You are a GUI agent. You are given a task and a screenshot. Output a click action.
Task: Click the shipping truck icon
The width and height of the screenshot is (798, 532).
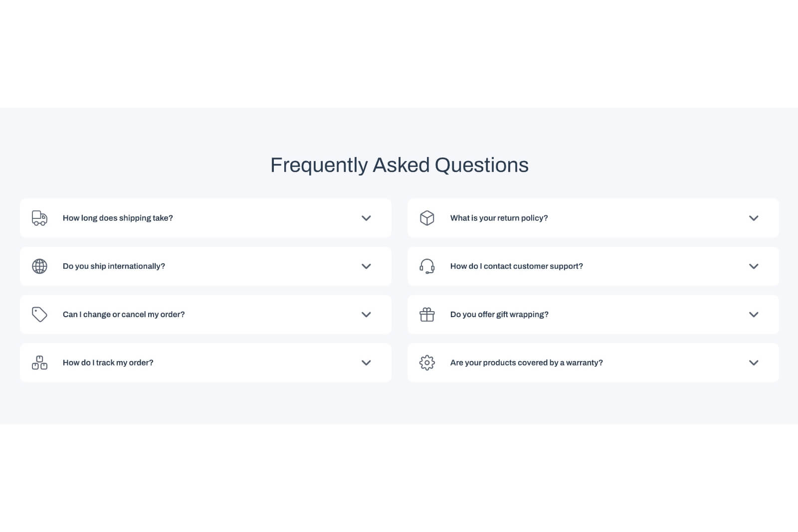click(39, 218)
